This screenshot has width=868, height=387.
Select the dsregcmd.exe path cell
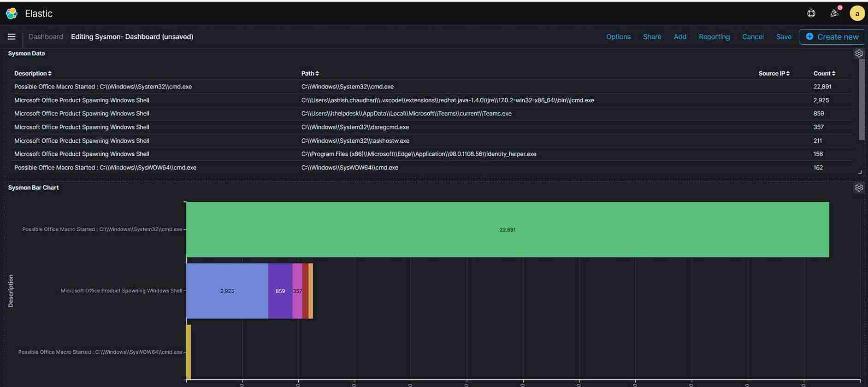(x=355, y=127)
